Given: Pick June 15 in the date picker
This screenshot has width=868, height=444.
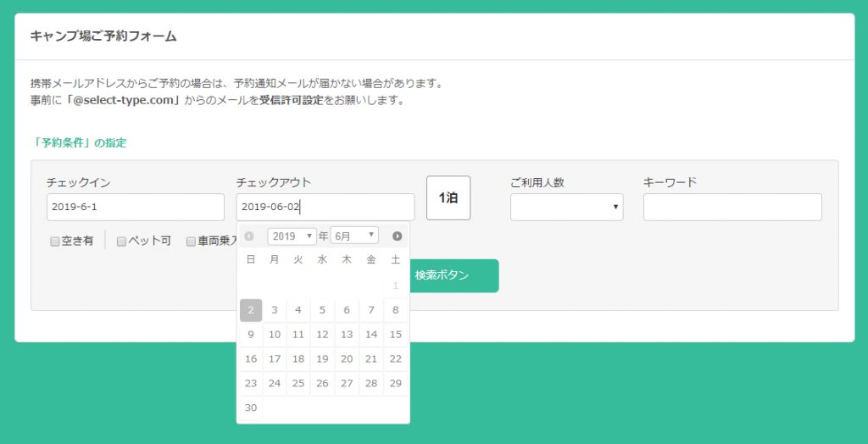Looking at the screenshot, I should tap(396, 335).
